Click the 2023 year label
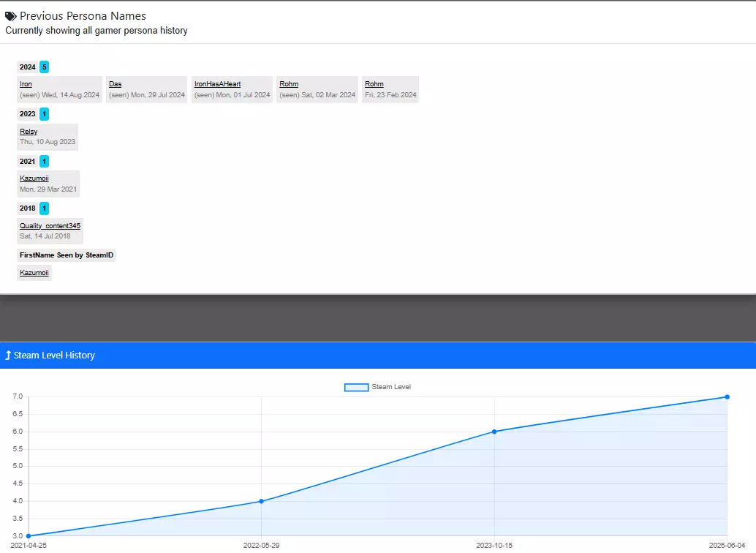 click(28, 114)
